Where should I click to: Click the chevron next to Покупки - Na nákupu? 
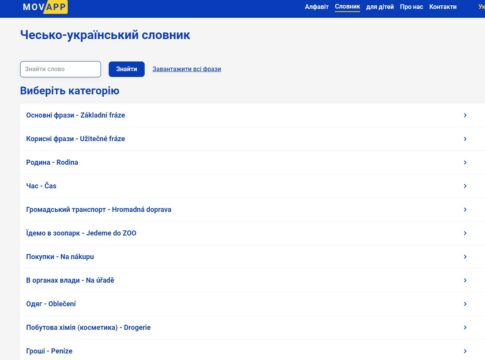point(465,257)
